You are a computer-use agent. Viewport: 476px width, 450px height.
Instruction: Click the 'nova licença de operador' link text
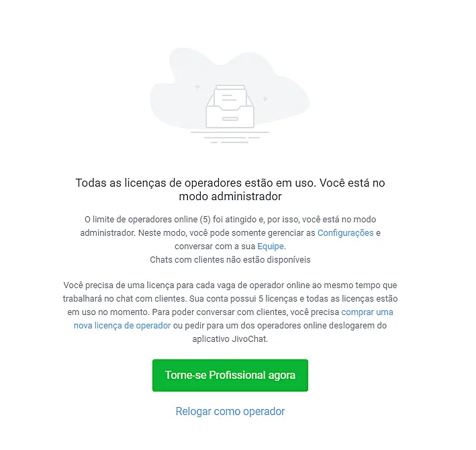pos(122,326)
